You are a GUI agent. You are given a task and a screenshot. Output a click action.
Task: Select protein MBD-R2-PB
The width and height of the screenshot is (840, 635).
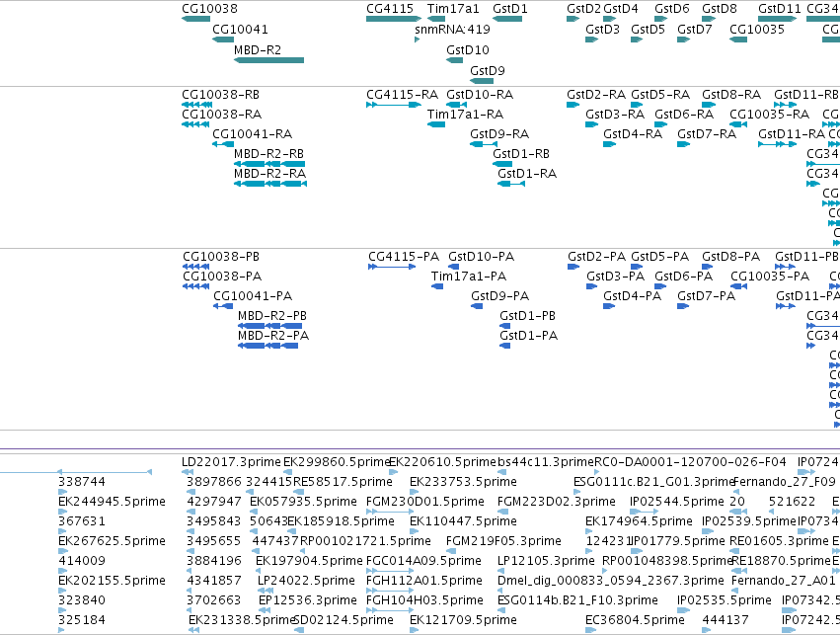[272, 316]
